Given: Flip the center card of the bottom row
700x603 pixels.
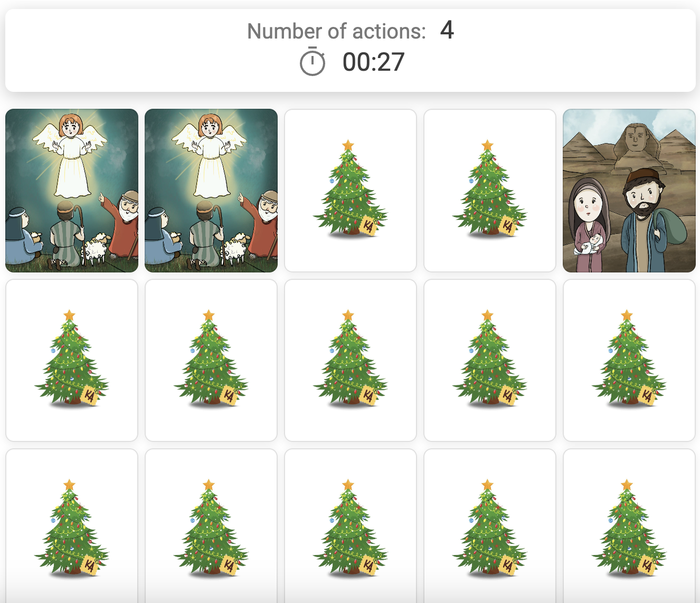Looking at the screenshot, I should pyautogui.click(x=351, y=526).
